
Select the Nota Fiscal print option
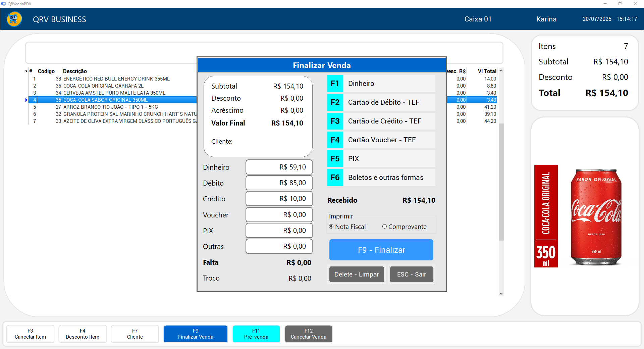(x=331, y=227)
